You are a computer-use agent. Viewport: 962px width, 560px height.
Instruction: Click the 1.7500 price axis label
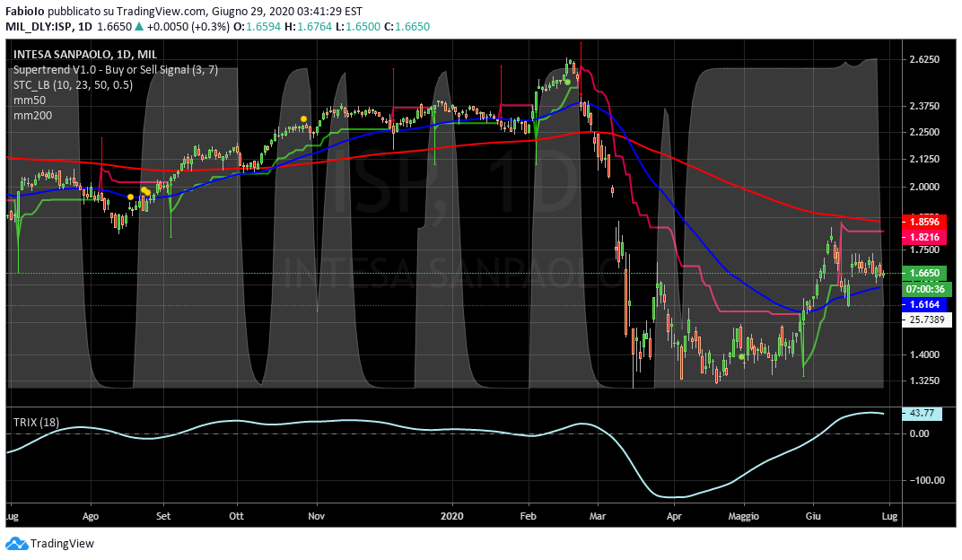click(x=924, y=250)
